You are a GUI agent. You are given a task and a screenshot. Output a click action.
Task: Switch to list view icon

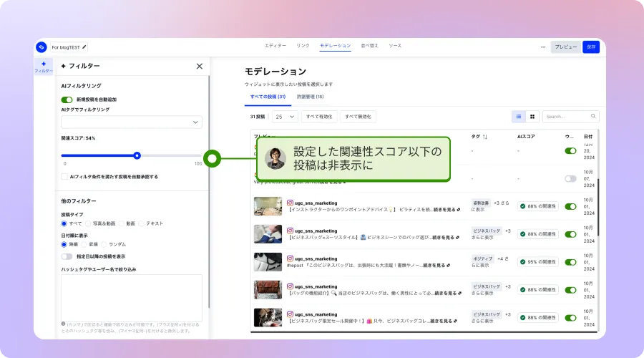pyautogui.click(x=519, y=117)
